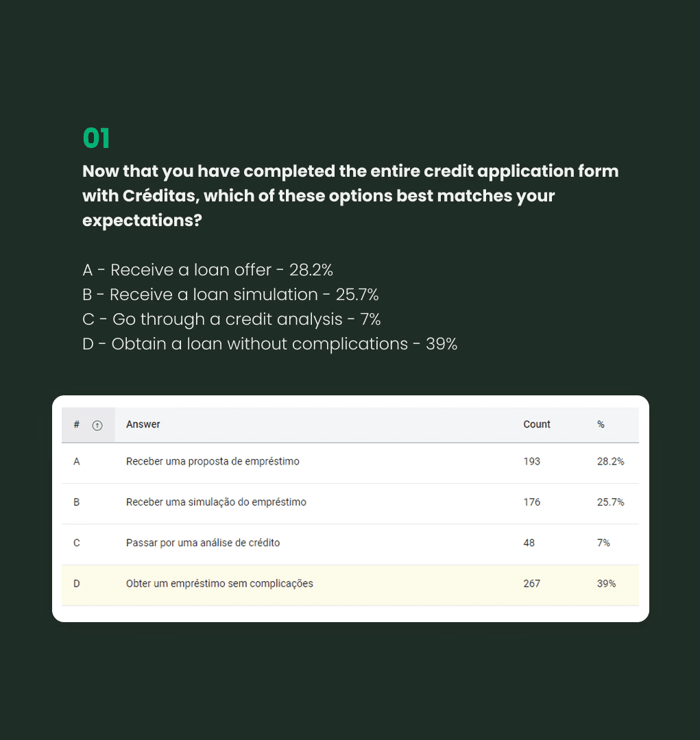Screen dimensions: 700x740
Task: Click the 28.2% cell in the table
Action: pos(610,462)
